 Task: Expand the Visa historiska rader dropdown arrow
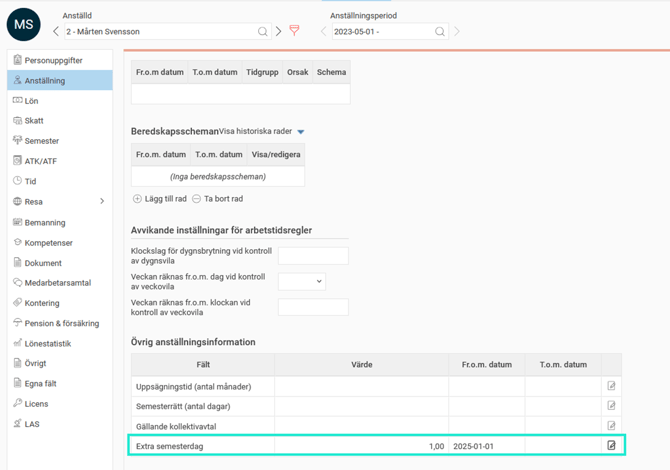[x=301, y=132]
